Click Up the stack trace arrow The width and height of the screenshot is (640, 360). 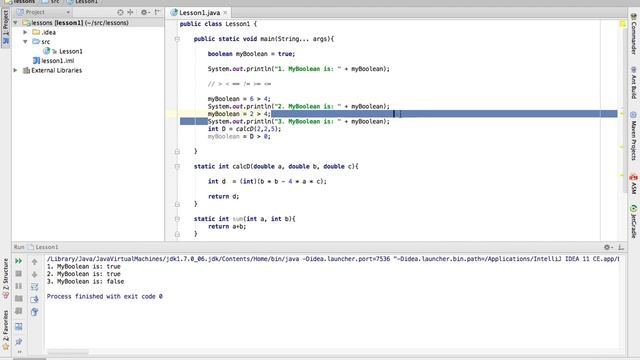coord(34,262)
